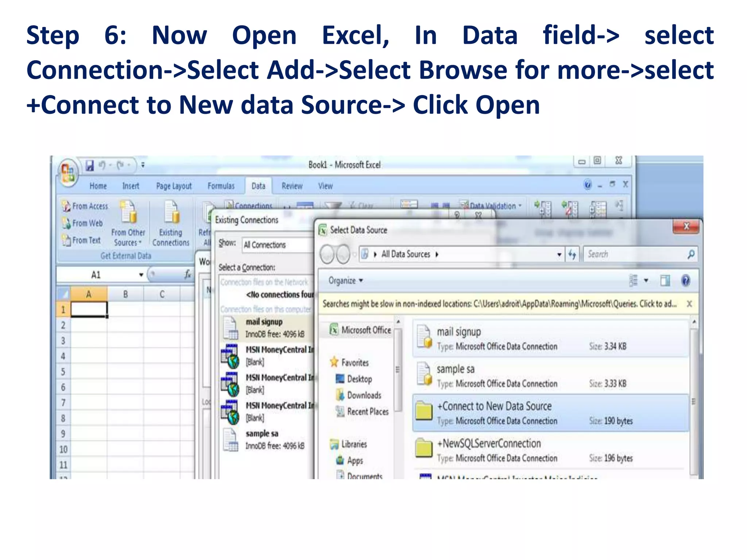Screen dimensions: 747x560
Task: Click the Office button orb
Action: 68,173
